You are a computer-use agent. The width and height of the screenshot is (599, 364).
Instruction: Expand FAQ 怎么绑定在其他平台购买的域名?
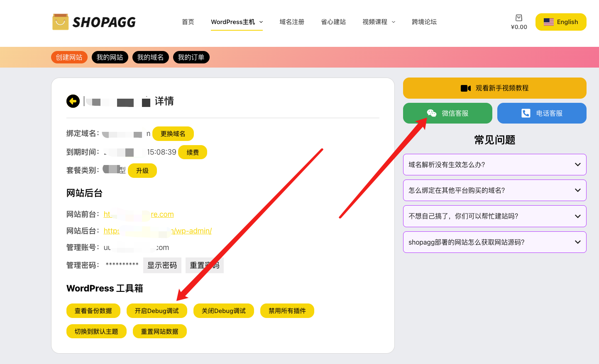pos(495,190)
